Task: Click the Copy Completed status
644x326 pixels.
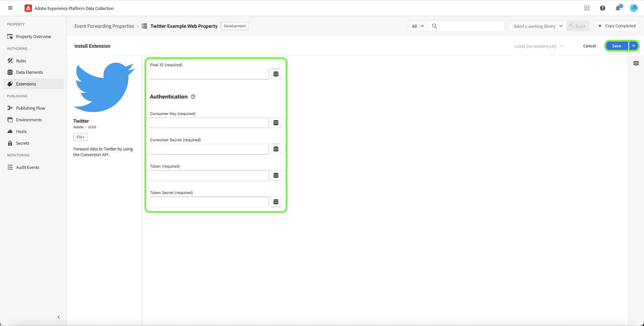Action: (x=616, y=26)
